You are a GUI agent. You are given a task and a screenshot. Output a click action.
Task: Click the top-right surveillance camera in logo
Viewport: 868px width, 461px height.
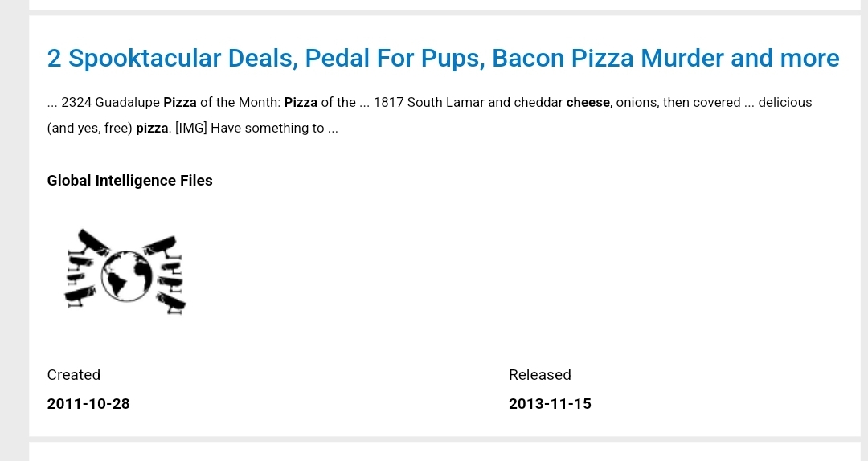click(x=162, y=247)
